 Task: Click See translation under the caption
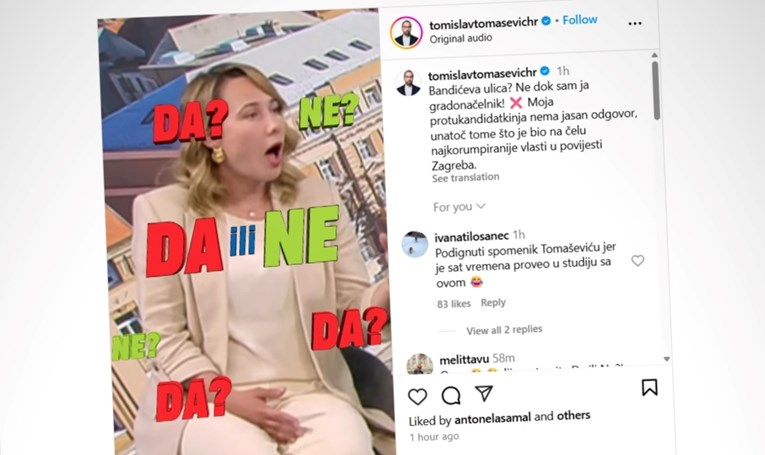(x=465, y=178)
